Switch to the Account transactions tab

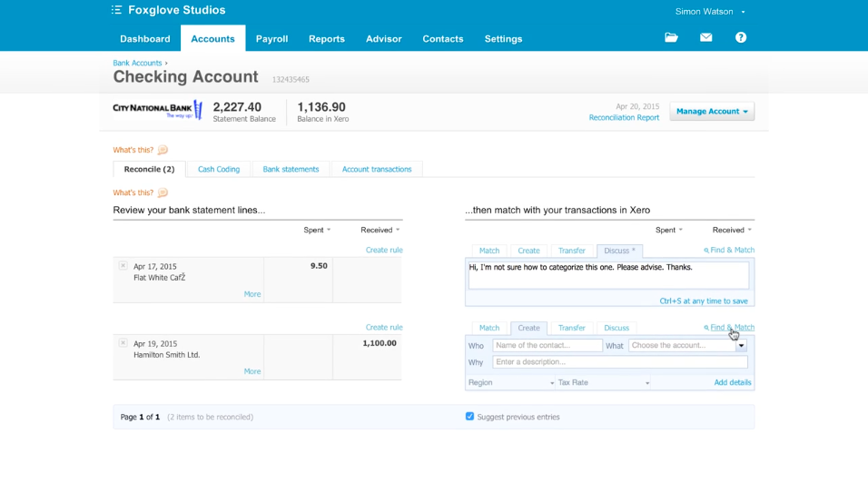(377, 169)
